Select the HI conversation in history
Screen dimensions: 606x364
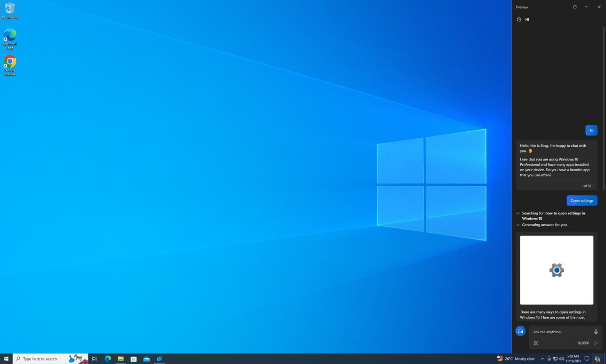527,19
